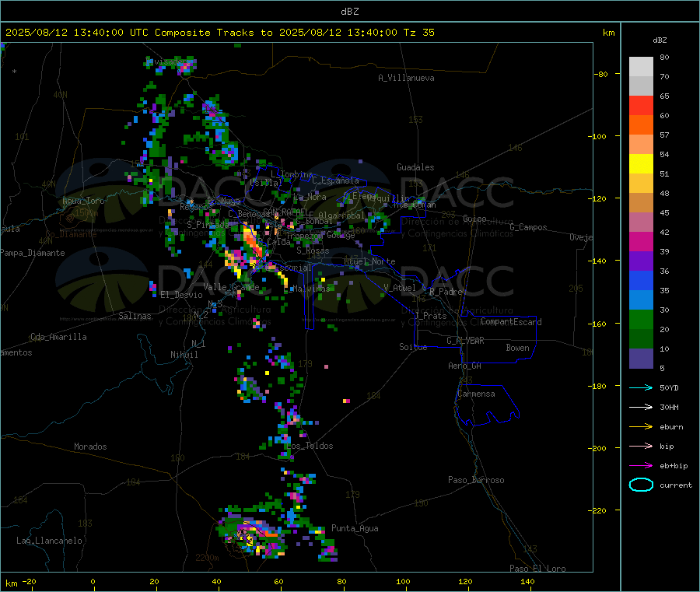Click the light blue 35 dBZ swatch

(641, 300)
